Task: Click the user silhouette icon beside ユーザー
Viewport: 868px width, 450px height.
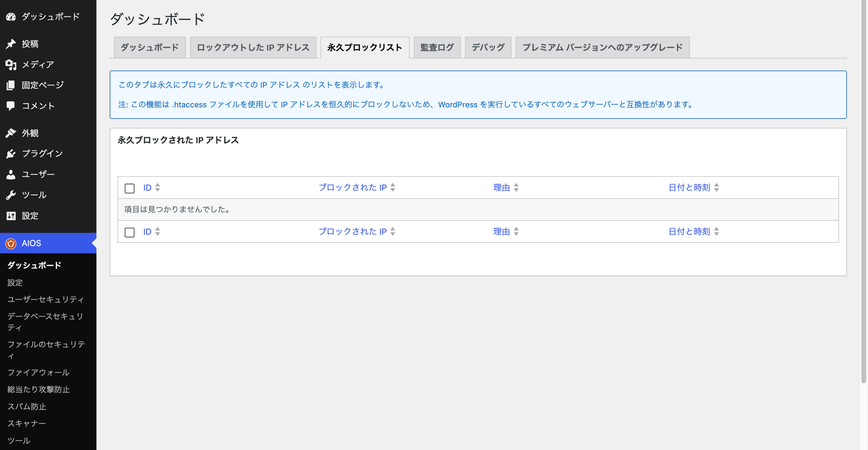Action: (11, 174)
